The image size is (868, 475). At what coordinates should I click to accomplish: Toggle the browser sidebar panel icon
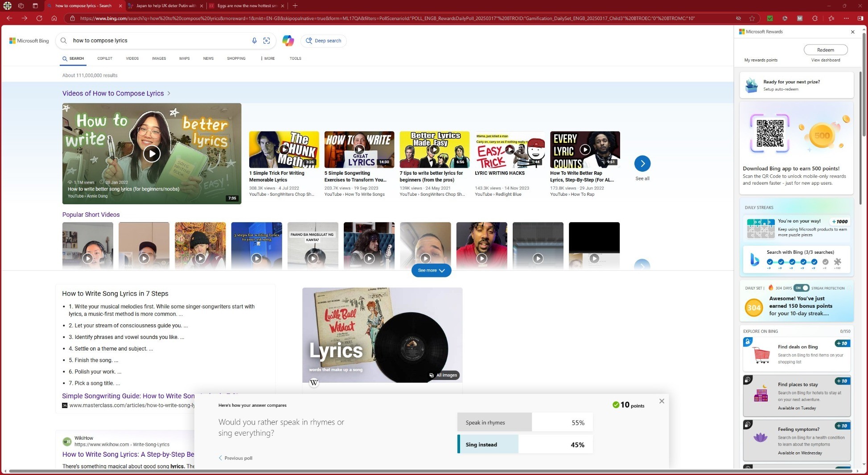[860, 18]
